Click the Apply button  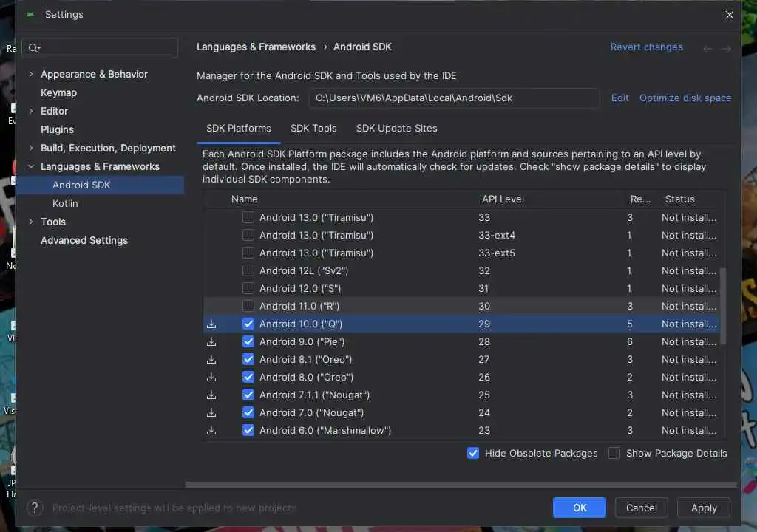point(704,508)
